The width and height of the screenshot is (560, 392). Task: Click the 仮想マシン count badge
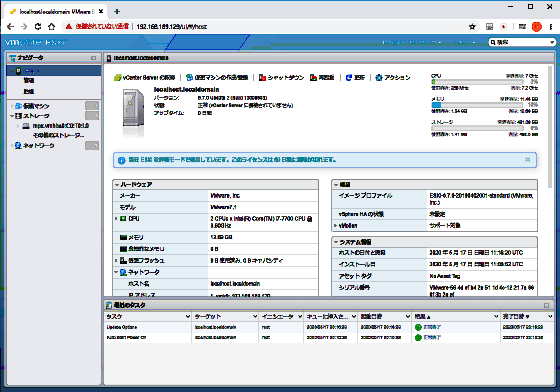coord(92,106)
